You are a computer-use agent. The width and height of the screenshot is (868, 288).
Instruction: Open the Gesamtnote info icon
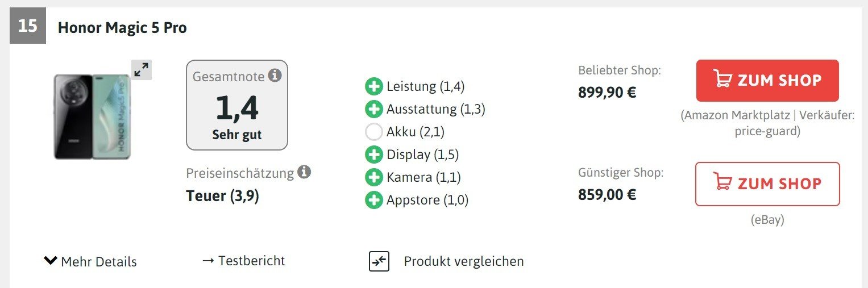[x=275, y=76]
